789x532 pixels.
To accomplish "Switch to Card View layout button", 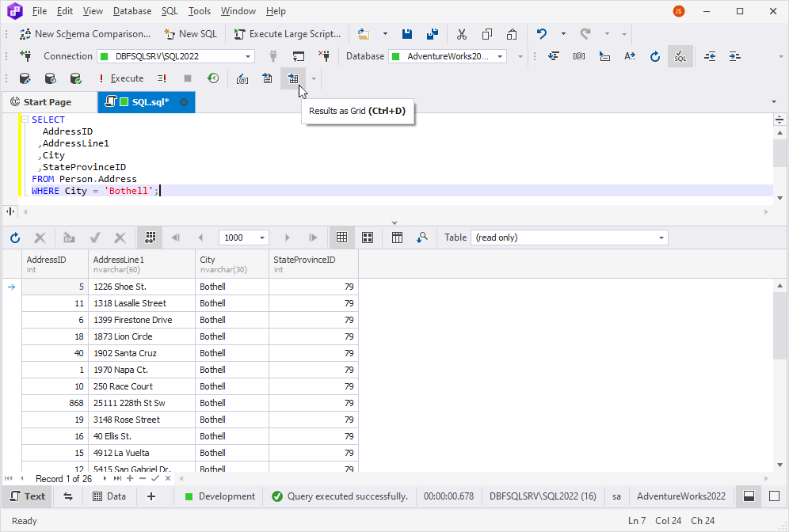I will tap(368, 237).
